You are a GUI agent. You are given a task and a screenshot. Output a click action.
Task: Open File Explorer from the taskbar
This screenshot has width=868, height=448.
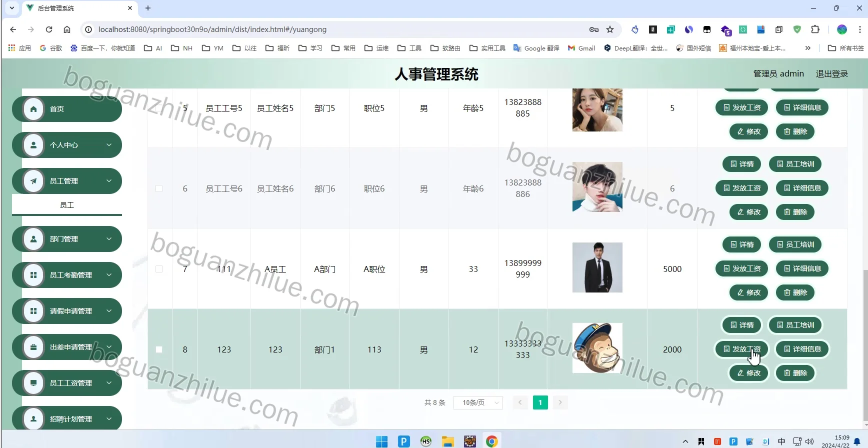pos(447,441)
